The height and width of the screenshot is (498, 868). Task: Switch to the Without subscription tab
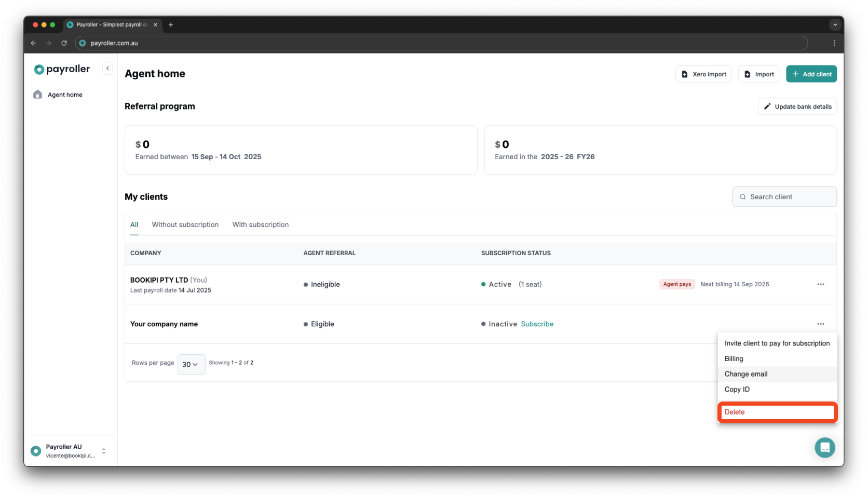(185, 225)
